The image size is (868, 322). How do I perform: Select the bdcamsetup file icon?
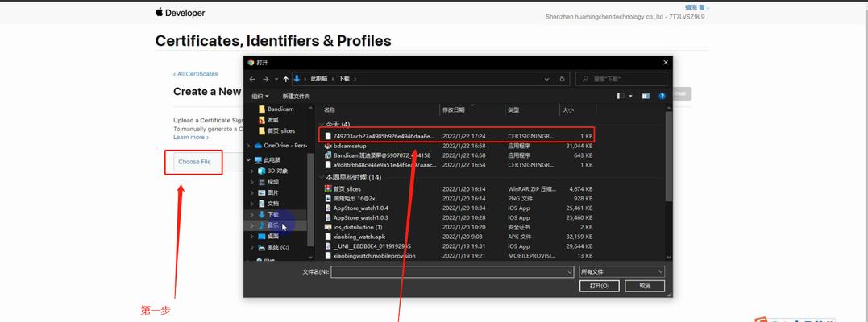pos(328,146)
